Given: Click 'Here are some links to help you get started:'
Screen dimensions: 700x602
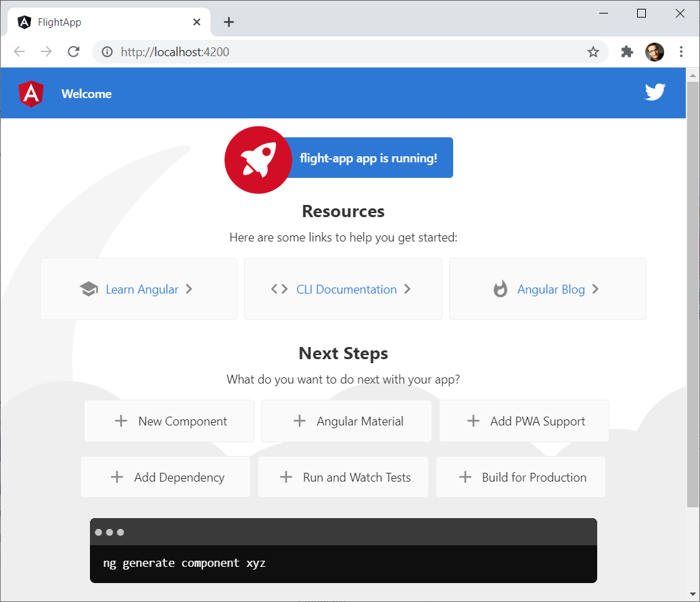Looking at the screenshot, I should (344, 237).
